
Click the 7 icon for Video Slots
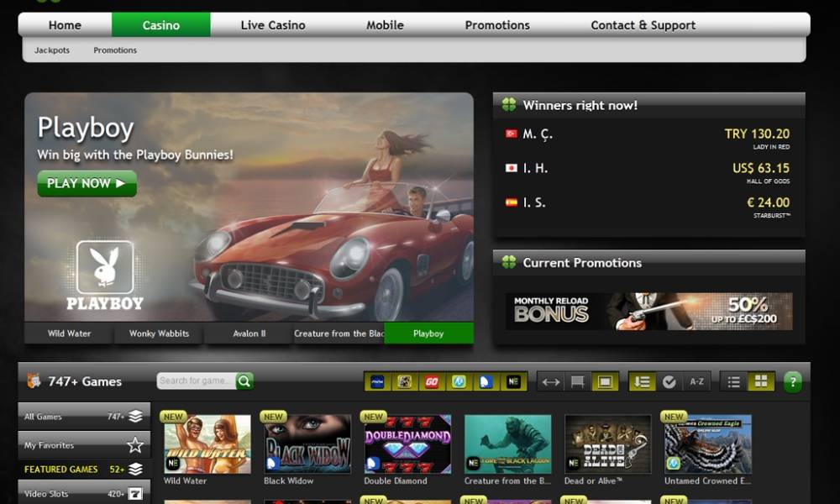[x=135, y=494]
